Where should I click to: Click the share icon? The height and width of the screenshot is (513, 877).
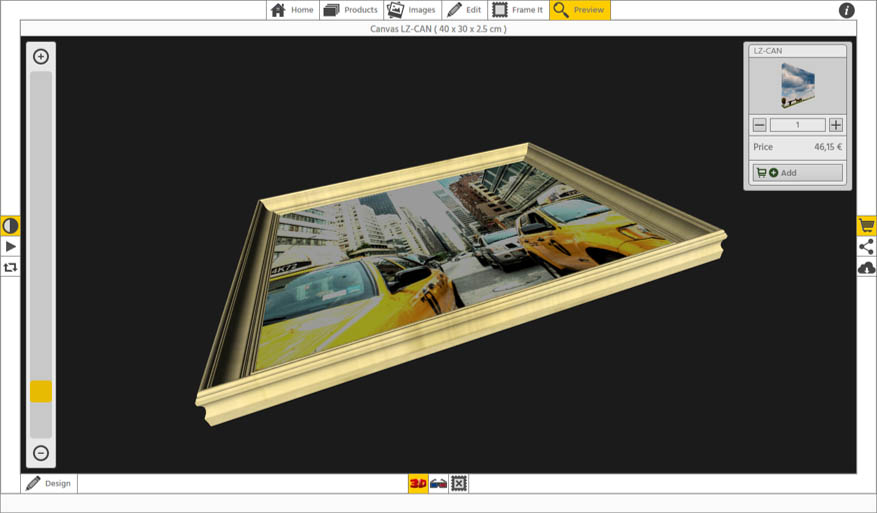point(866,247)
